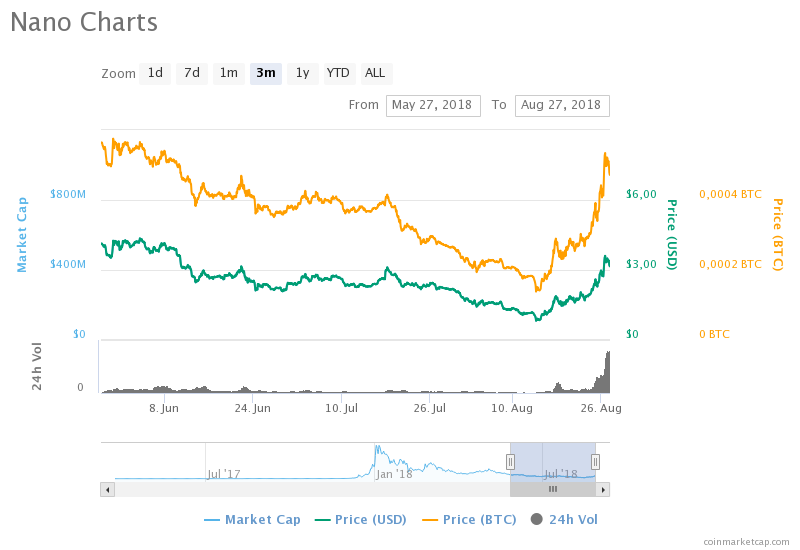The height and width of the screenshot is (550, 800).
Task: Select the active 3m zoom button
Action: [x=266, y=73]
